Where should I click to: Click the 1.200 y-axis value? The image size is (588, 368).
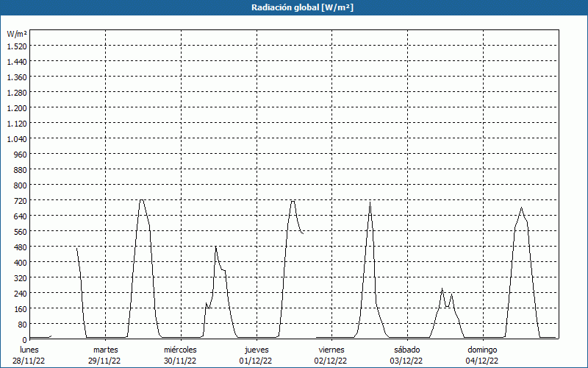tap(17, 108)
